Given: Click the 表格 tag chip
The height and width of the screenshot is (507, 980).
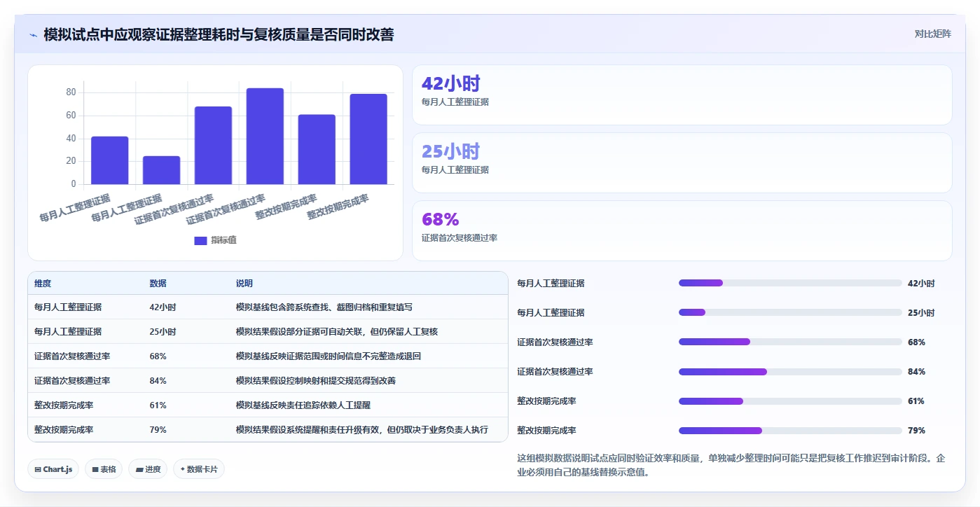Looking at the screenshot, I should (104, 469).
